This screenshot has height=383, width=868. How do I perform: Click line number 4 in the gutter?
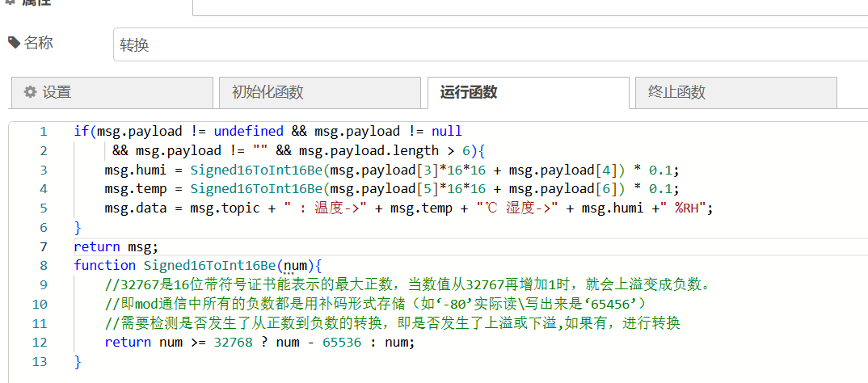(x=43, y=189)
